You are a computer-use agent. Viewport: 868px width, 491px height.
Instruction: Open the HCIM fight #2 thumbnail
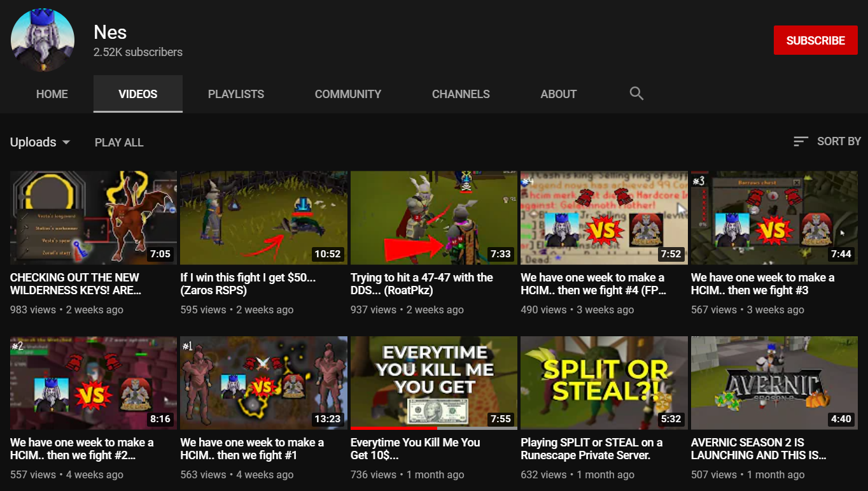tap(94, 383)
